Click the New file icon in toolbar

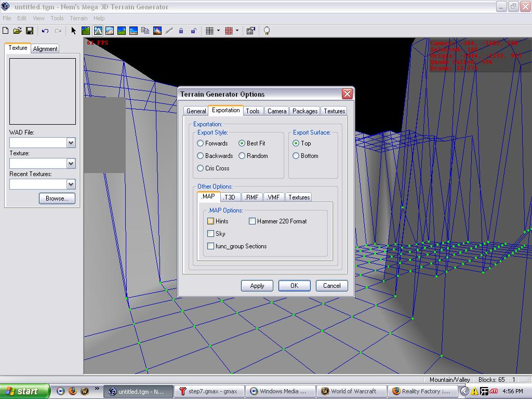point(6,31)
